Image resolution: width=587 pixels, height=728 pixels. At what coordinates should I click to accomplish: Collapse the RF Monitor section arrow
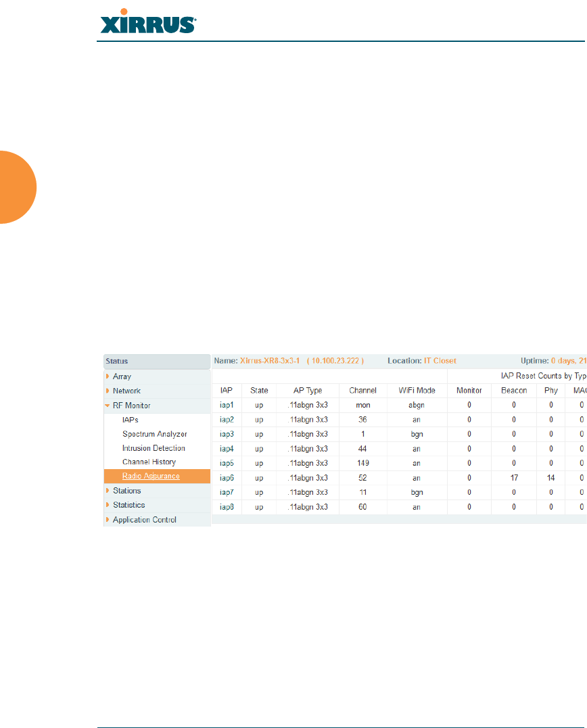(x=108, y=406)
